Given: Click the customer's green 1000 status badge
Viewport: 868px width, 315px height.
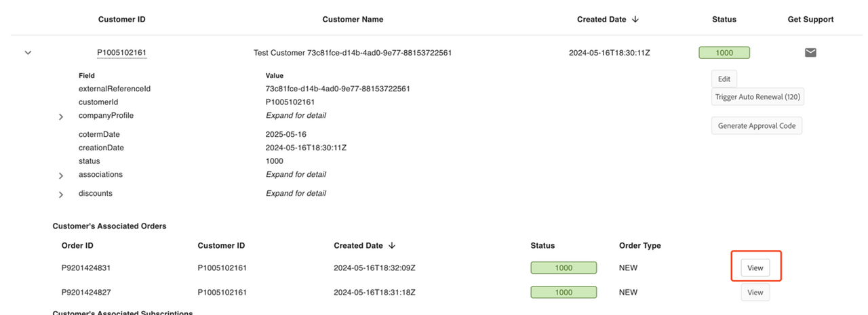Looking at the screenshot, I should [724, 53].
